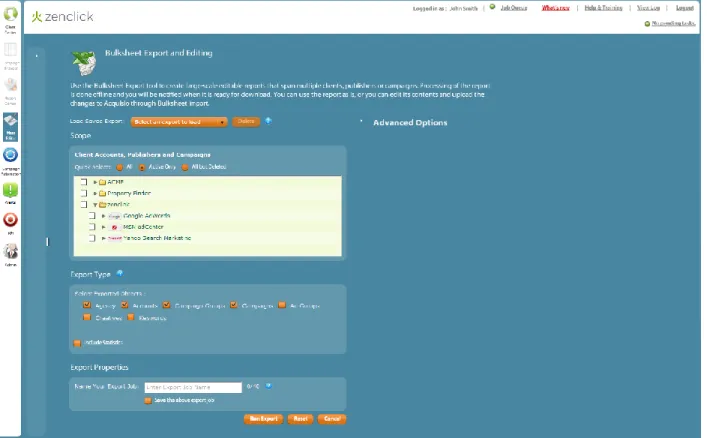
Task: Expand the Yahoo Search Marketing node
Action: point(103,238)
